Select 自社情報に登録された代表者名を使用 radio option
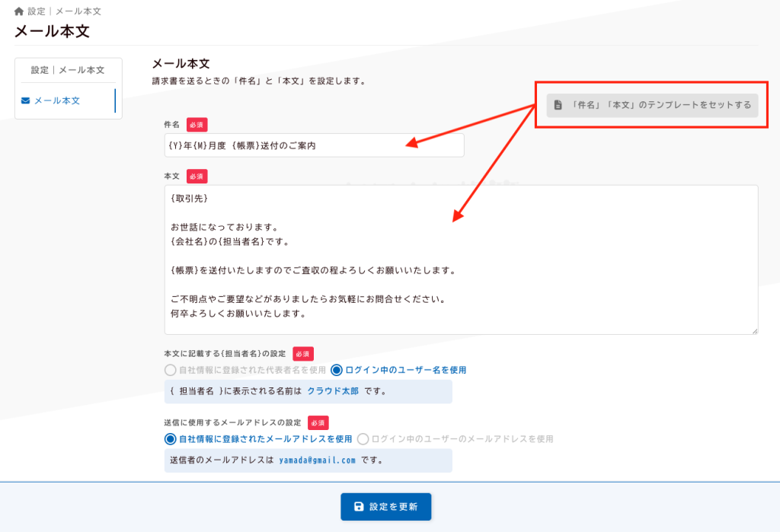The width and height of the screenshot is (780, 532). (x=170, y=371)
